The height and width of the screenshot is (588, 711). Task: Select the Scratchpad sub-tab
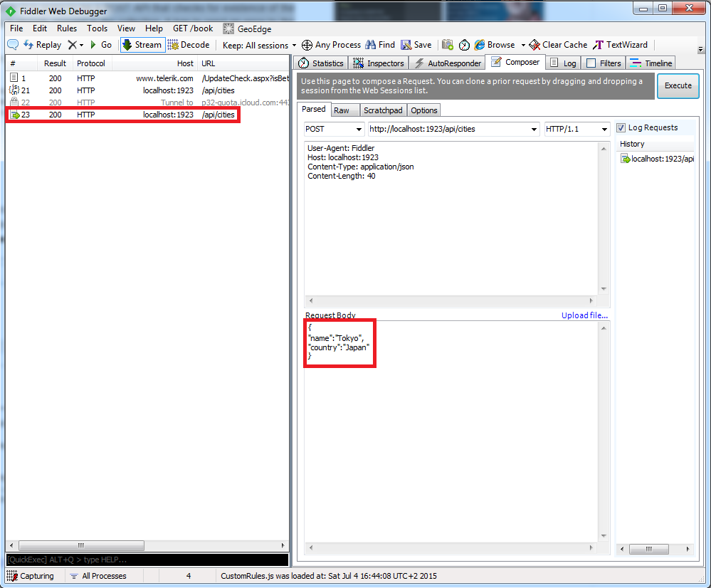[x=383, y=110]
